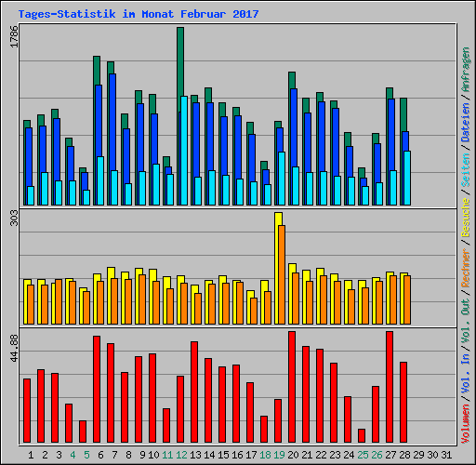Screen dimensions: 476x465
Task: Click the red Volumen bar for day 5
Action: tap(83, 432)
